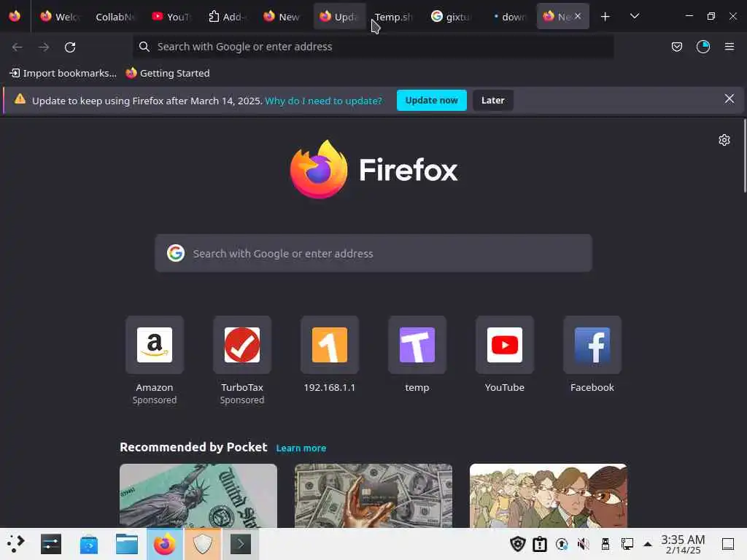Image resolution: width=747 pixels, height=560 pixels.
Task: Switch to the YouTube tab
Action: pos(171,17)
